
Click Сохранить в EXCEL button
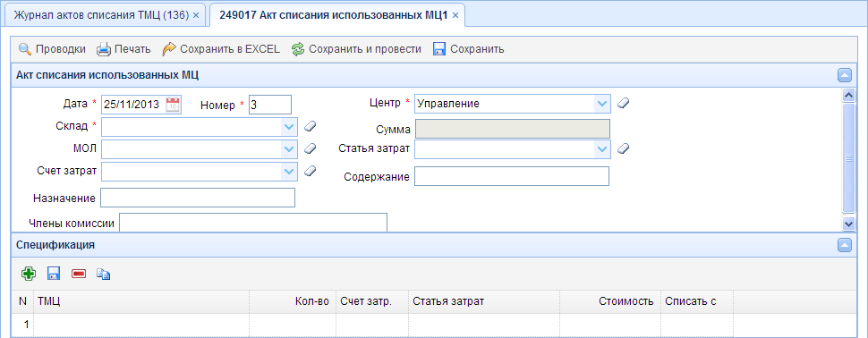point(221,49)
